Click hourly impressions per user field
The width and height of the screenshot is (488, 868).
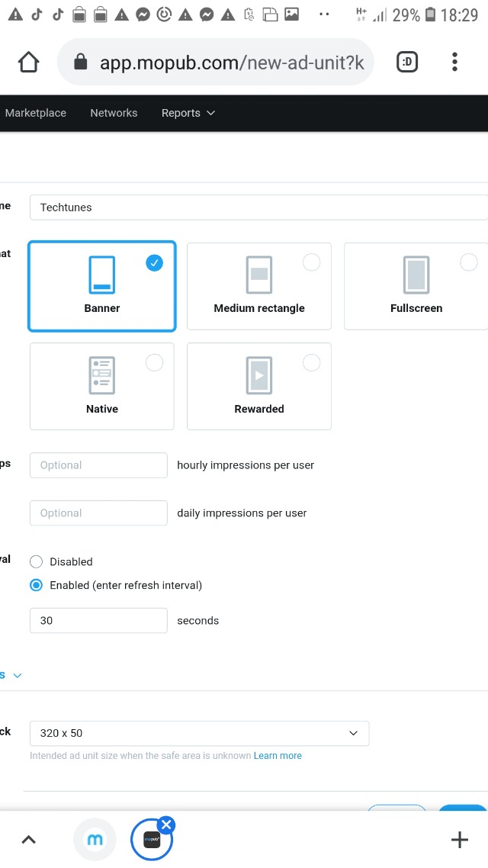[x=98, y=465]
